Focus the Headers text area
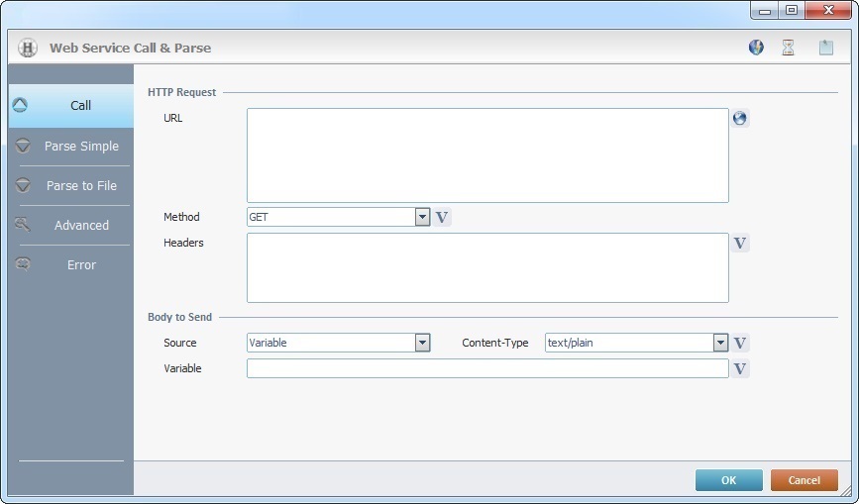Image resolution: width=859 pixels, height=504 pixels. pyautogui.click(x=487, y=267)
